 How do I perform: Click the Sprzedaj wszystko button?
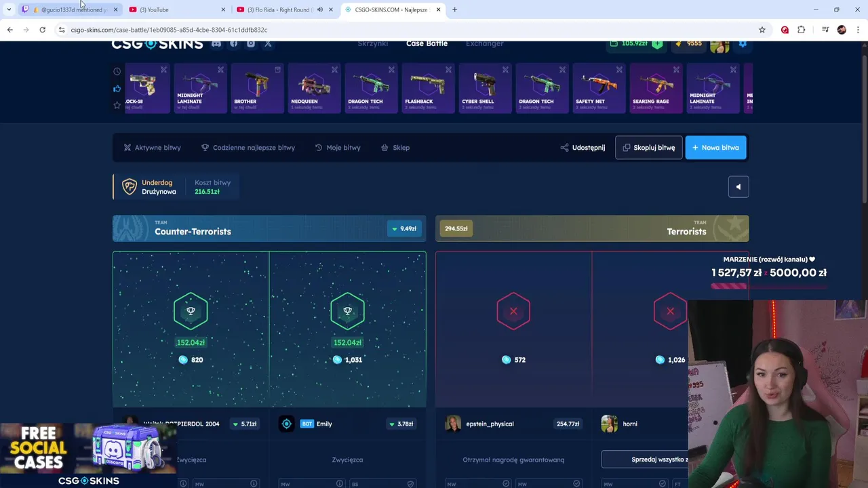point(645,460)
